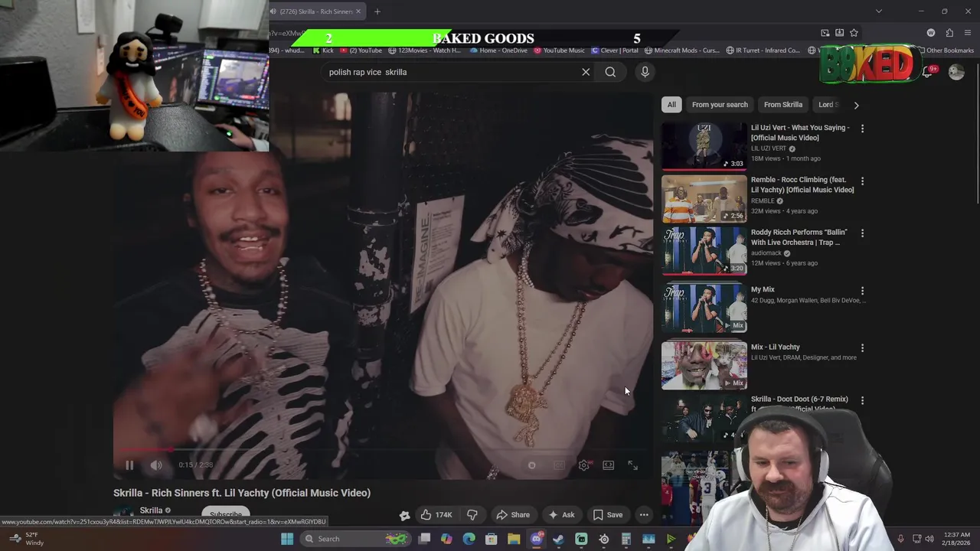Screen dimensions: 980x551
Task: Open the Other Bookmarks folder
Action: (x=946, y=51)
